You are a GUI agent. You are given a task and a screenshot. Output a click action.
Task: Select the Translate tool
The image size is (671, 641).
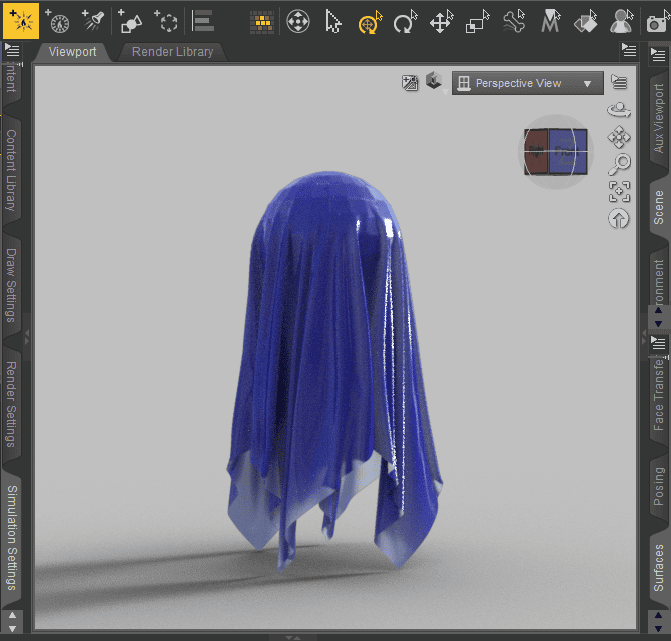441,22
